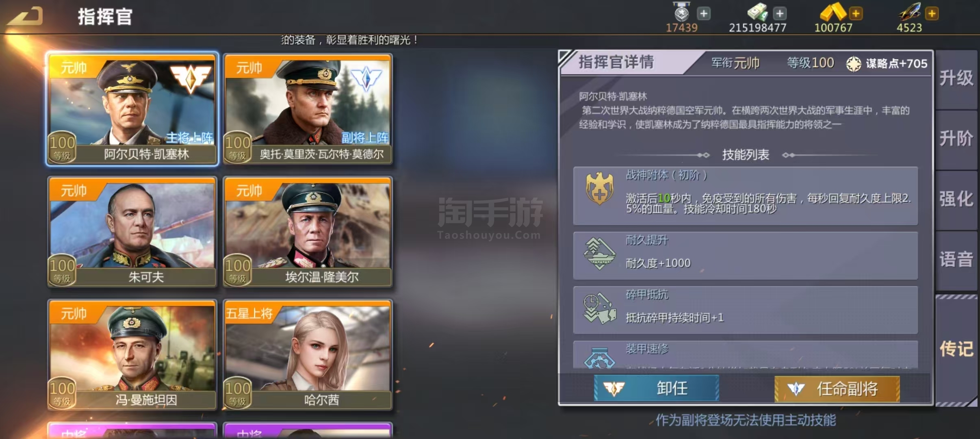Screen dimensions: 980x439
Task: Click the strategy point star icon
Action: click(x=854, y=64)
